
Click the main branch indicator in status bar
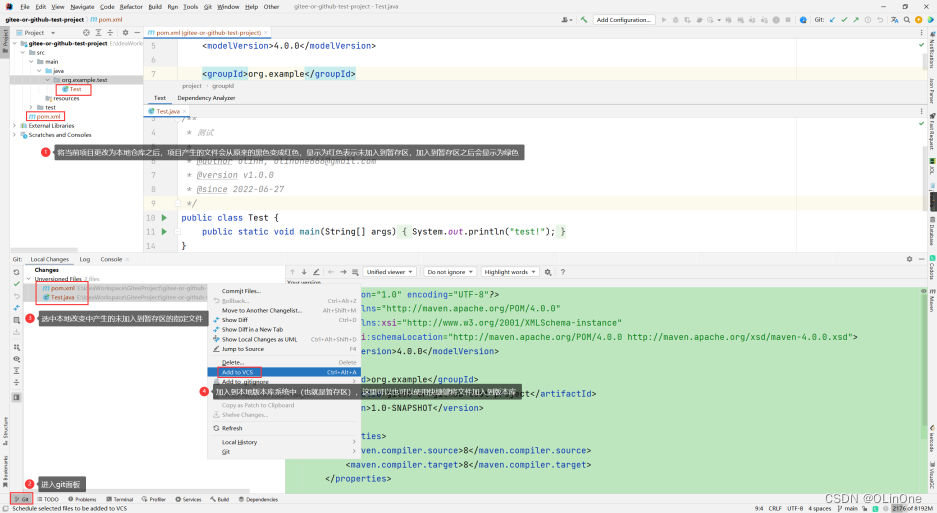pos(848,509)
